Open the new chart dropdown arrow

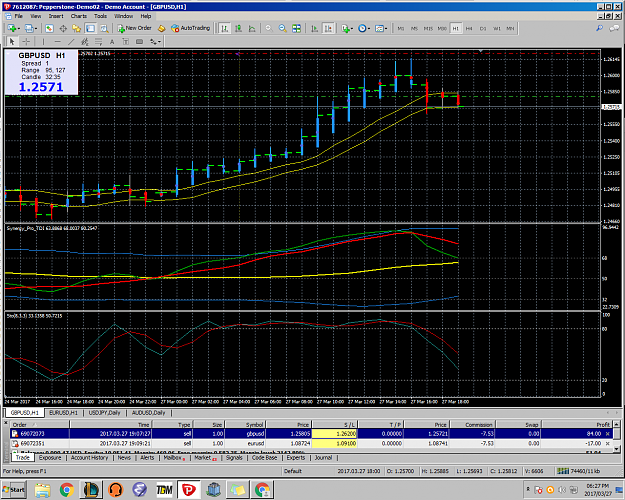[18, 28]
